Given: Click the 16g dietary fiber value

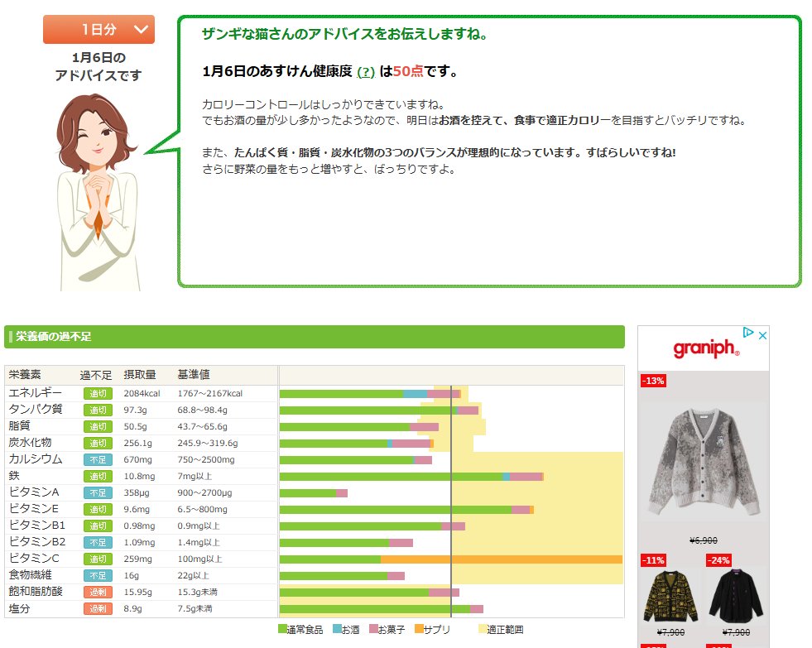Looking at the screenshot, I should (x=131, y=575).
